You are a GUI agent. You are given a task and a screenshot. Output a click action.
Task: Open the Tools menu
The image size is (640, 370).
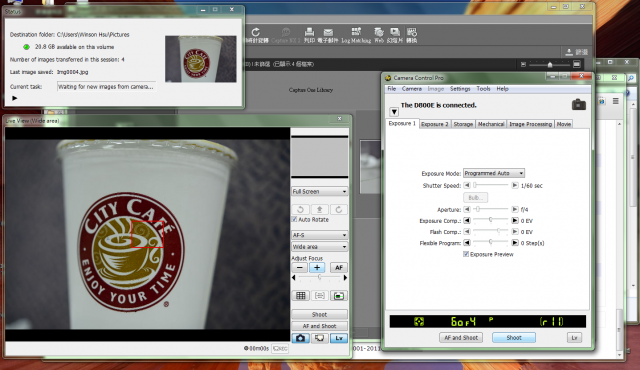pyautogui.click(x=483, y=89)
